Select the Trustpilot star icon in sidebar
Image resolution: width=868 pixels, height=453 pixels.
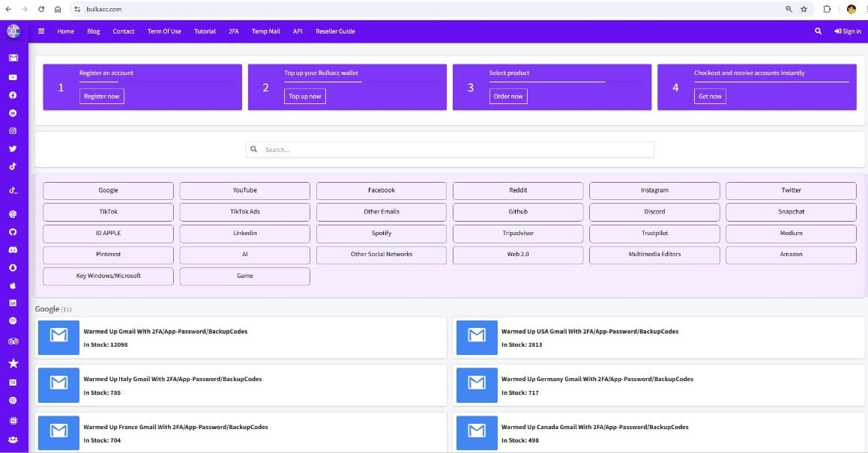point(13,363)
